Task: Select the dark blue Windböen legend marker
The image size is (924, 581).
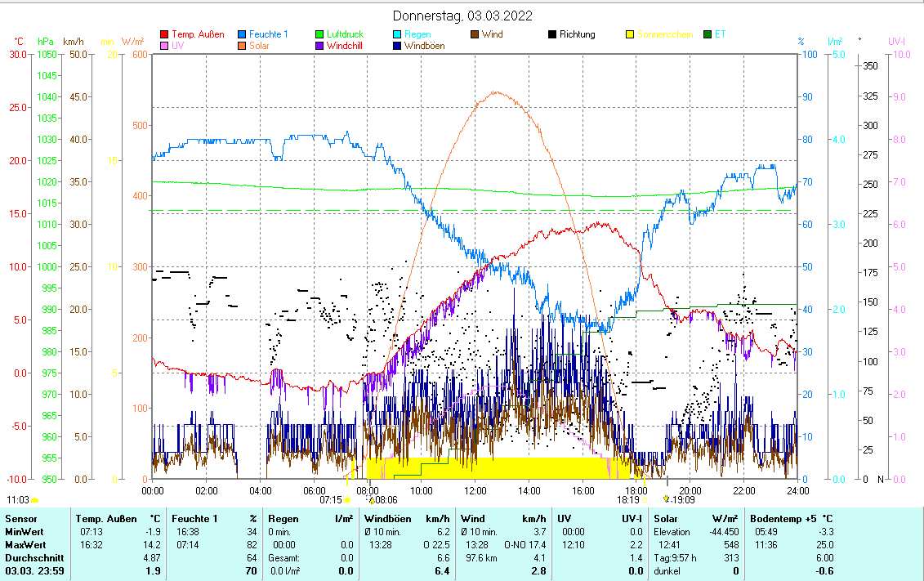Action: coord(397,46)
